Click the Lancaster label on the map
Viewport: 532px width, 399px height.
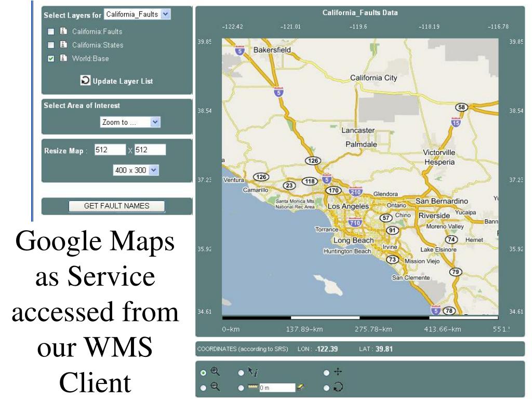[x=358, y=130]
